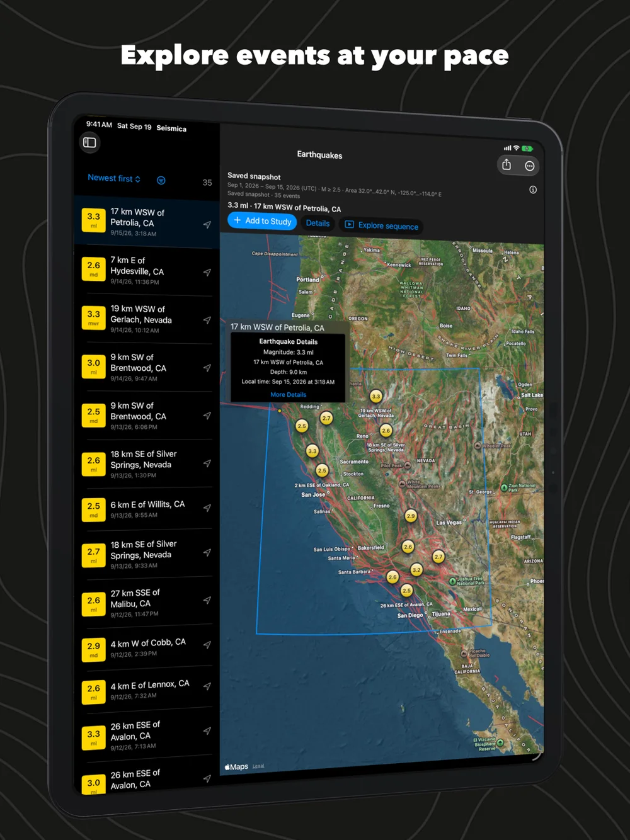The width and height of the screenshot is (630, 840).
Task: Select 4 km E of Lennox row
Action: (147, 689)
